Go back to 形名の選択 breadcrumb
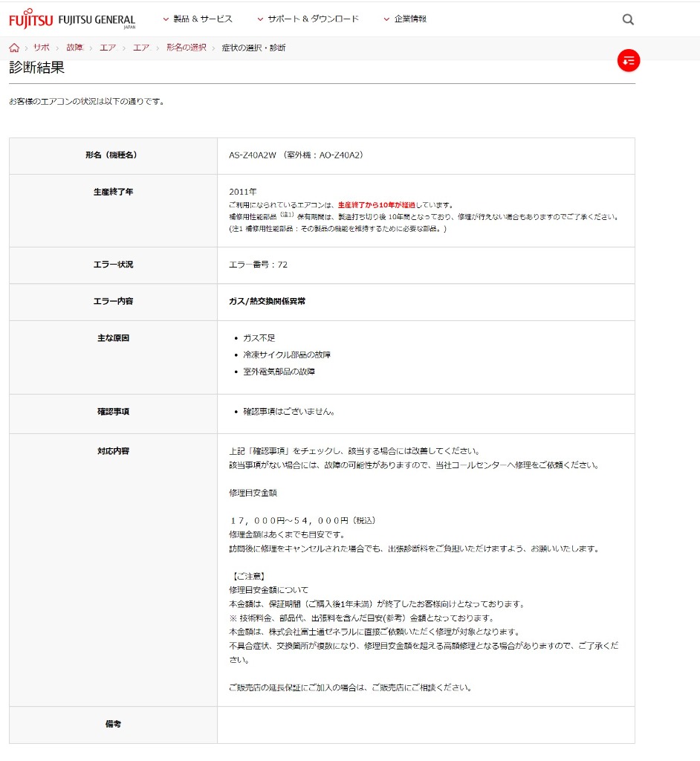Image resolution: width=700 pixels, height=761 pixels. [187, 48]
